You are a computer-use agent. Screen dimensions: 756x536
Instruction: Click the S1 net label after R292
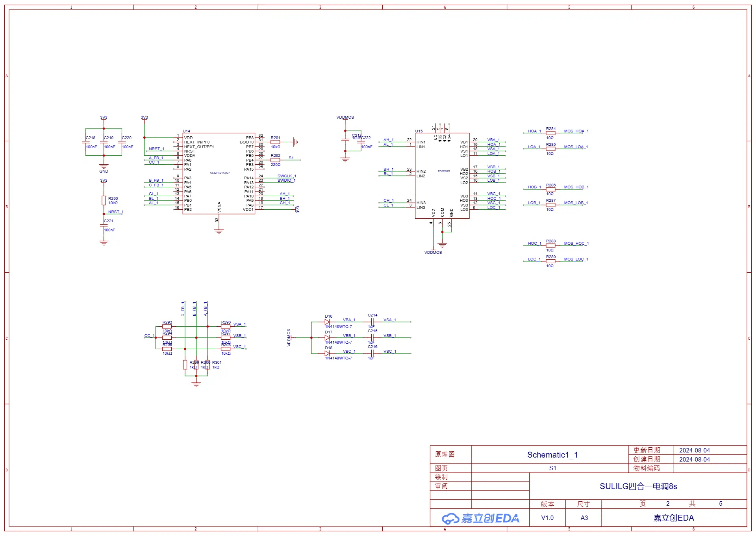291,158
